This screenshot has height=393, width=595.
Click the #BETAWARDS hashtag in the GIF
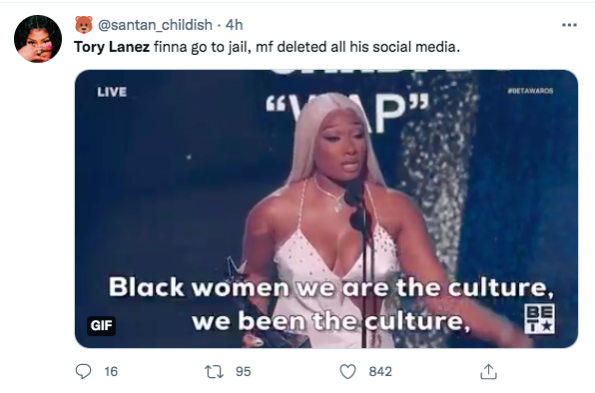coord(530,91)
